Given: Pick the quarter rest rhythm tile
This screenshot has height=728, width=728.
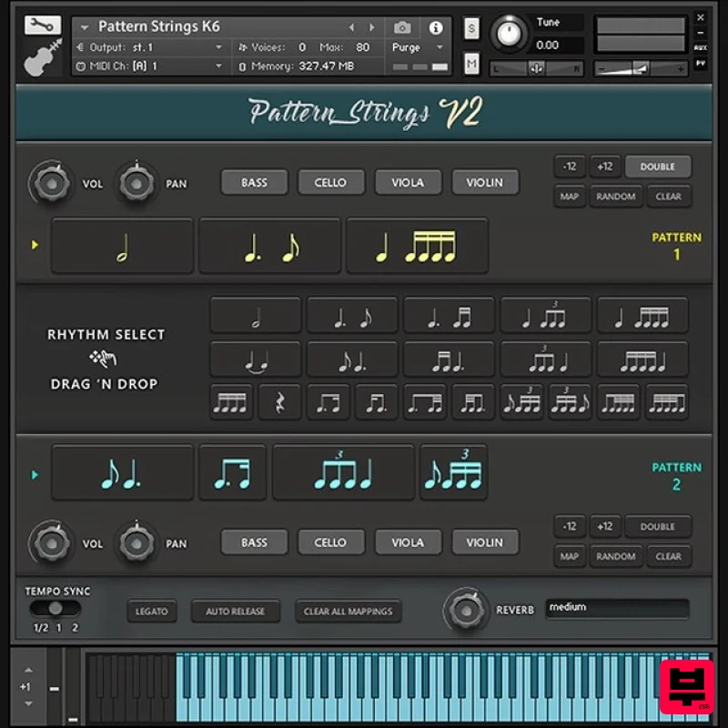Looking at the screenshot, I should pyautogui.click(x=279, y=402).
